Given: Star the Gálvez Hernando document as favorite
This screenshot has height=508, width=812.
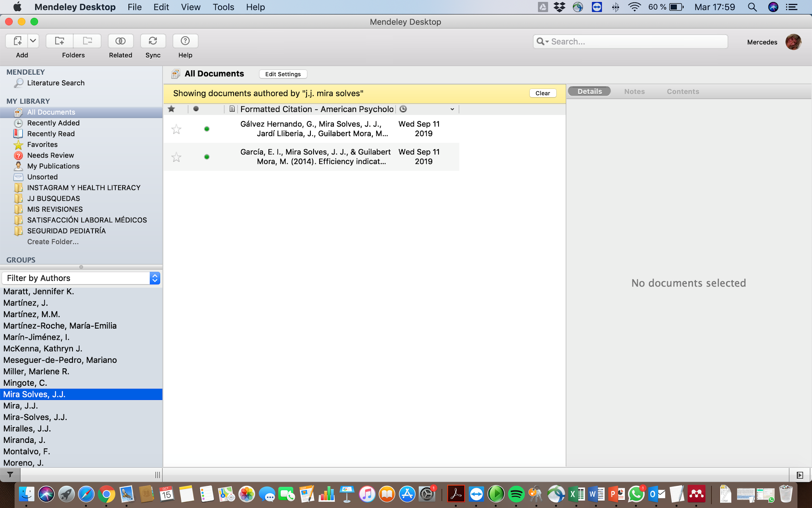Looking at the screenshot, I should [176, 129].
